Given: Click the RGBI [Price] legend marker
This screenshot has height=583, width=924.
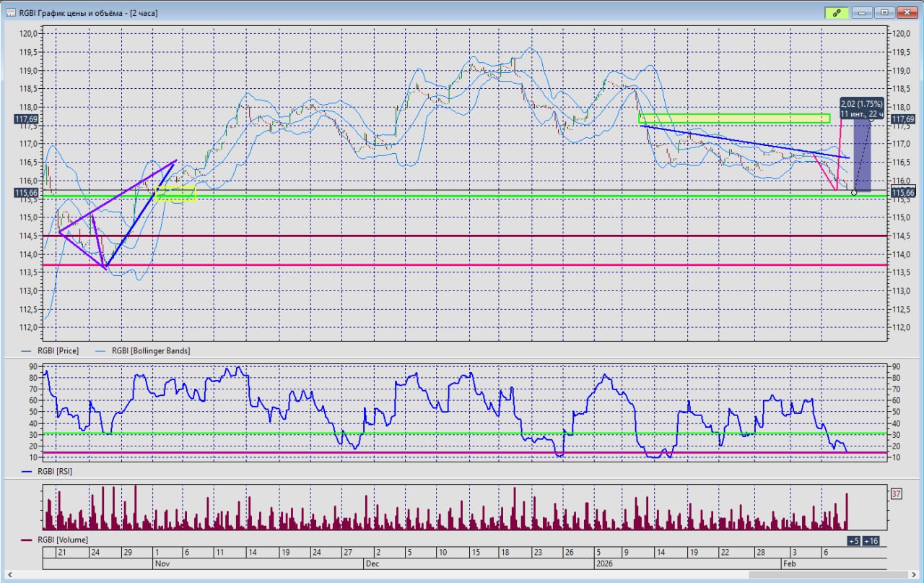Looking at the screenshot, I should 27,350.
